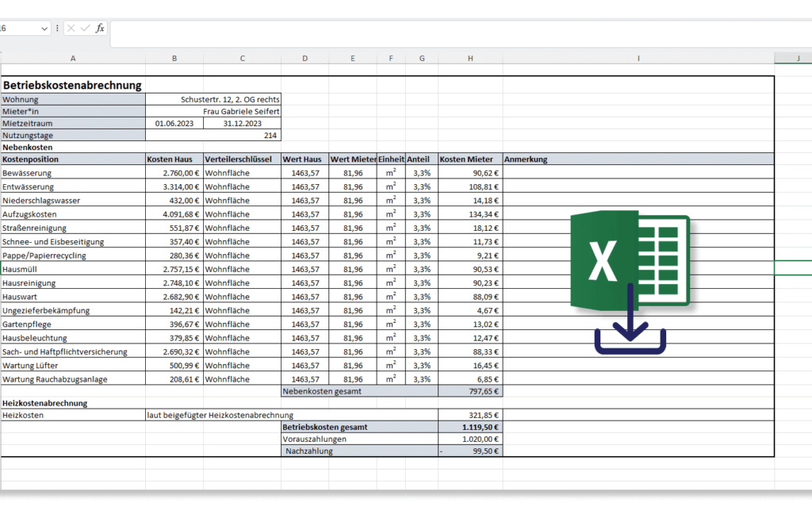The image size is (812, 507).
Task: Select the Aufzugskosten row label cell
Action: click(73, 214)
